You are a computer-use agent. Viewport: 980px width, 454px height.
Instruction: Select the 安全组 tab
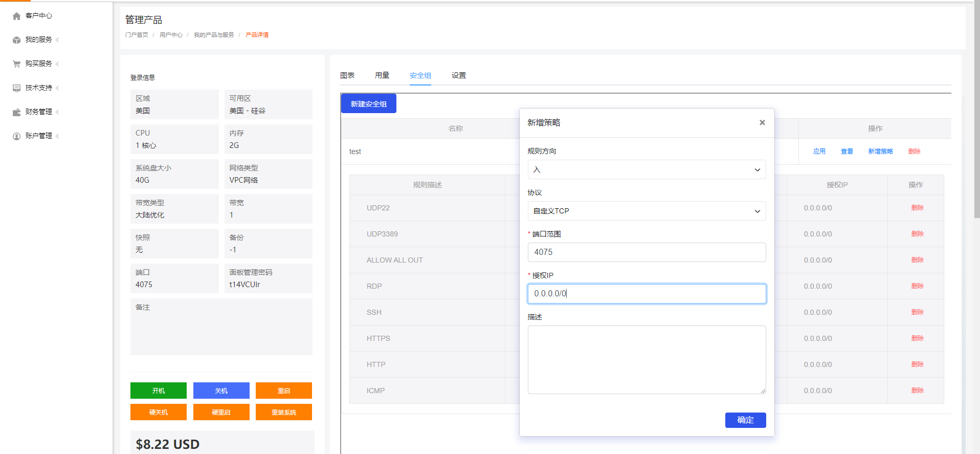click(x=420, y=75)
